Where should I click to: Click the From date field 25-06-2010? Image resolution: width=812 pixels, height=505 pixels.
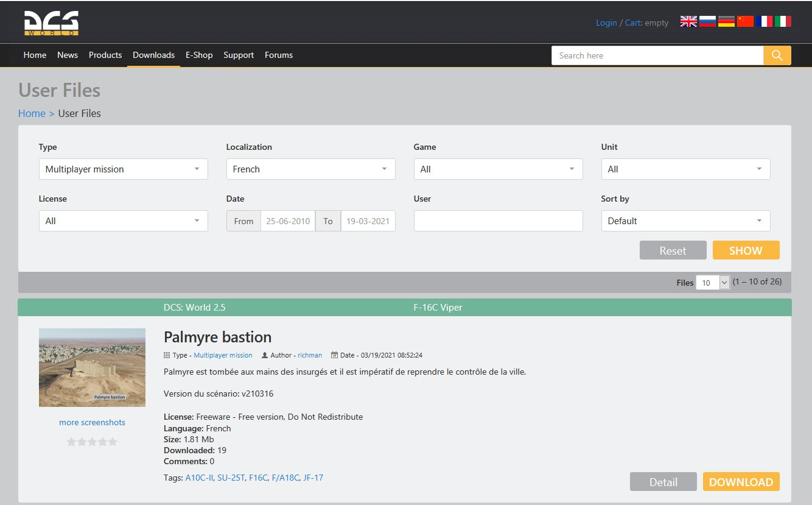click(287, 221)
